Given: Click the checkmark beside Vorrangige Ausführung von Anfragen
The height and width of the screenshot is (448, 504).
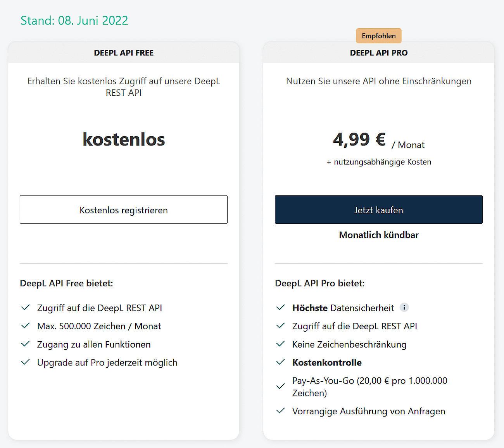Looking at the screenshot, I should point(280,411).
